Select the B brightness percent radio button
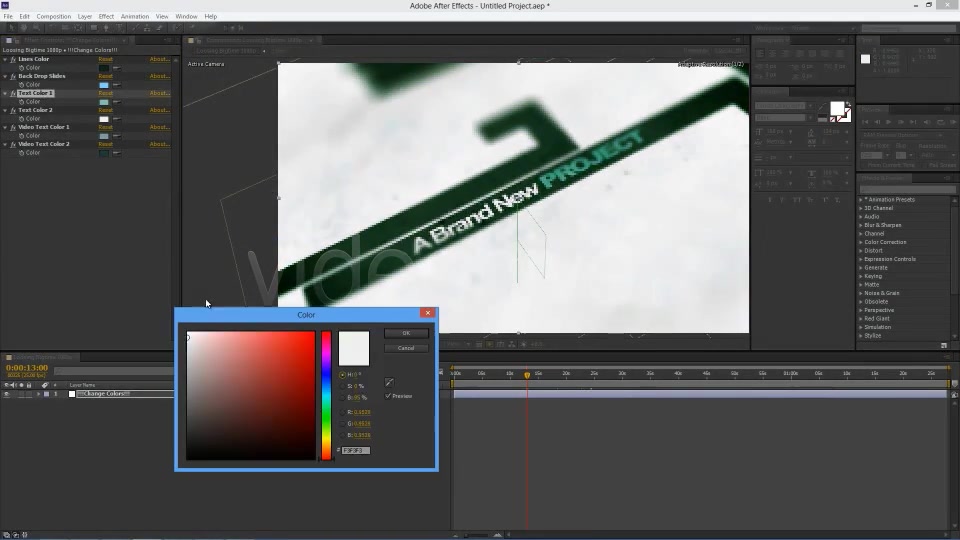The width and height of the screenshot is (960, 540). [x=342, y=397]
